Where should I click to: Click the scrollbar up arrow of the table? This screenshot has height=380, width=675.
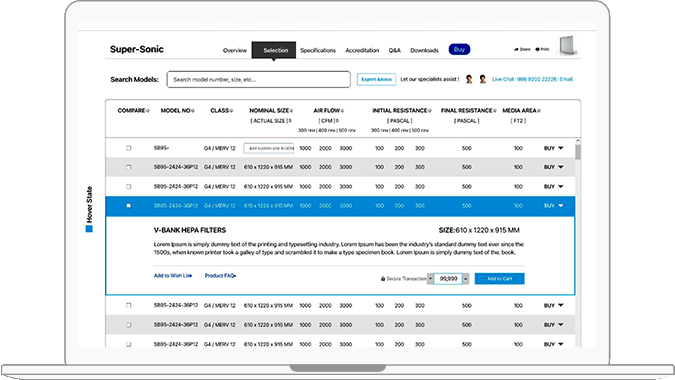[x=578, y=141]
